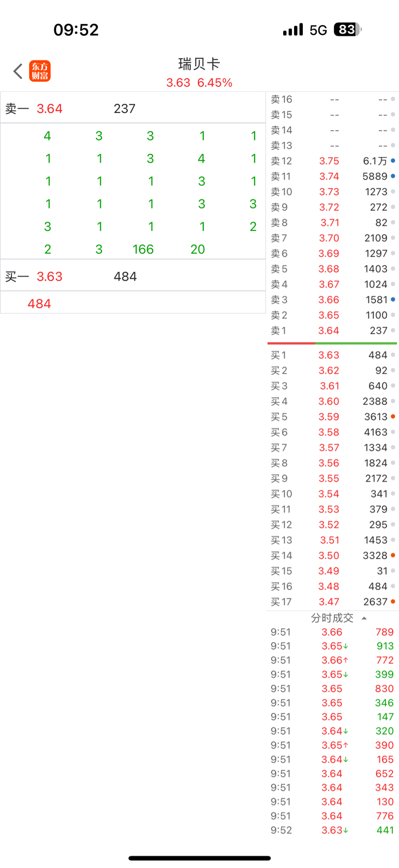
Task: Select the 卖3 row at 3.66
Action: coord(332,300)
